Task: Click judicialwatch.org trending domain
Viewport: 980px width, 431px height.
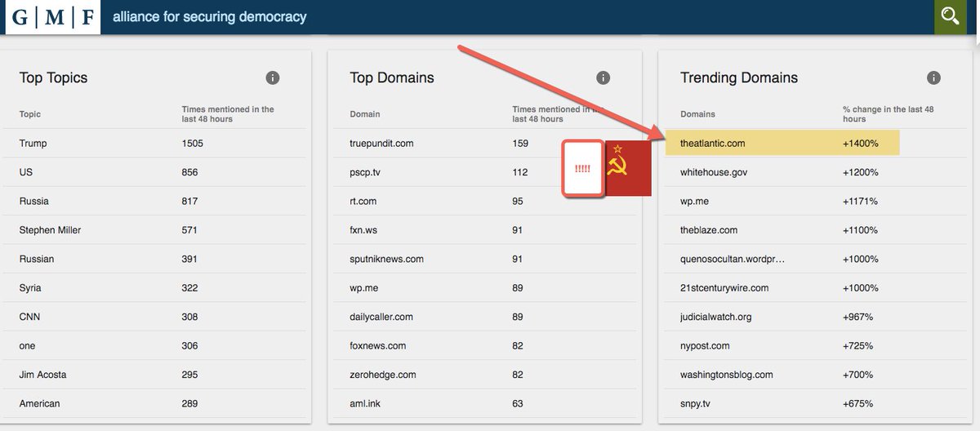Action: (715, 317)
